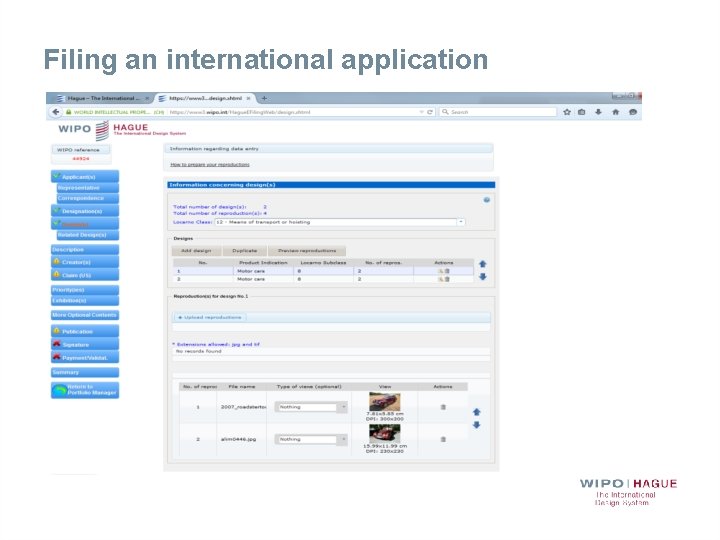
Task: Select design row 2 Motor cars
Action: pos(323,279)
